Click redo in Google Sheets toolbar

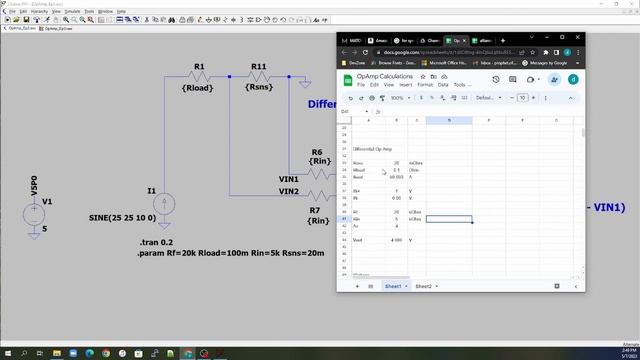tap(361, 98)
